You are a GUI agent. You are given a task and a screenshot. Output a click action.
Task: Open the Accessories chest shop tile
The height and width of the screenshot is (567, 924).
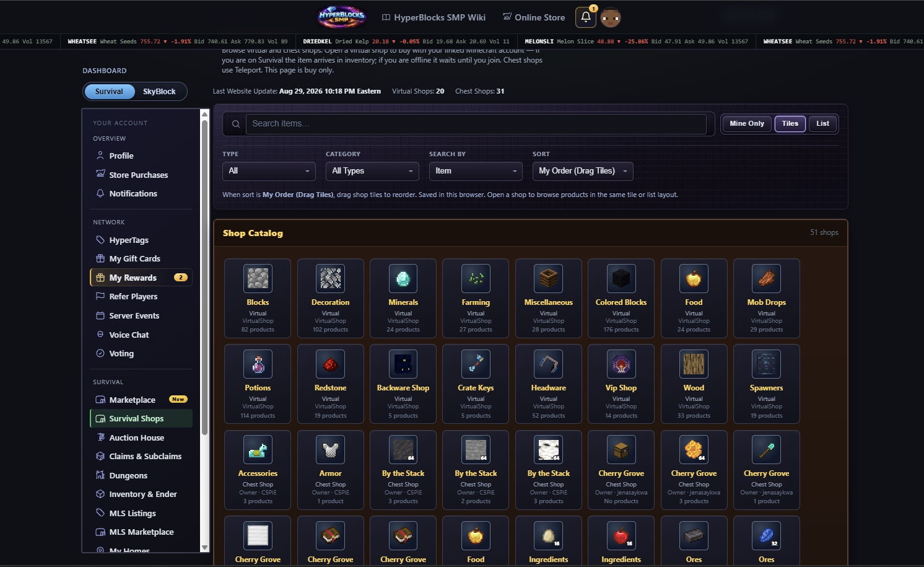tap(258, 470)
